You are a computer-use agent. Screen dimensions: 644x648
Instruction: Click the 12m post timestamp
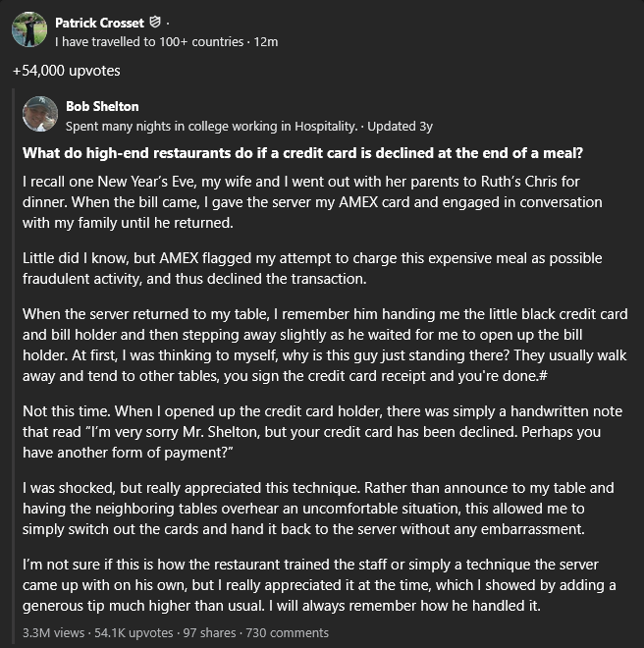point(266,42)
